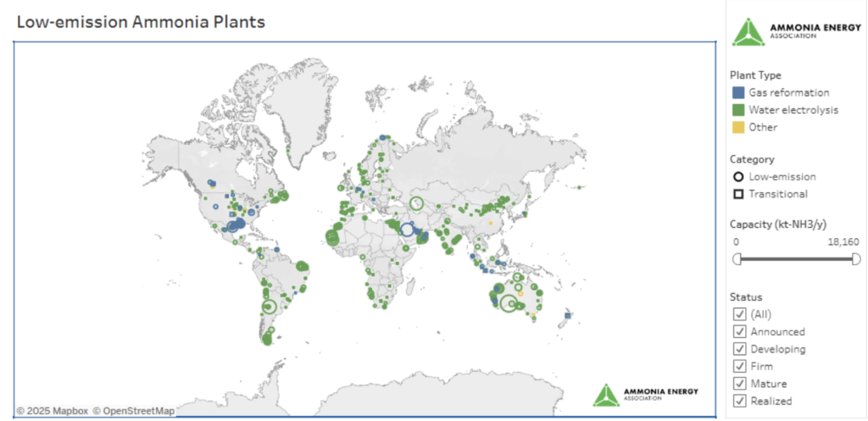
Task: Click the large green circle in Kazakhstan
Action: click(x=416, y=203)
